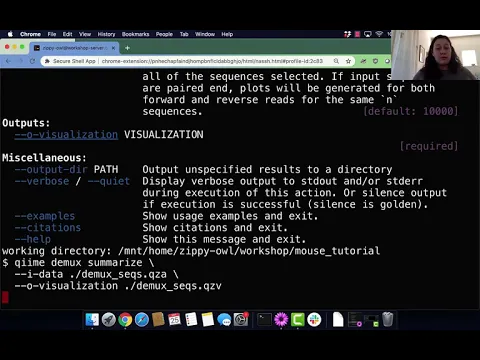Open the Wi-Fi status menu
The width and height of the screenshot is (480, 360).
coord(379,34)
